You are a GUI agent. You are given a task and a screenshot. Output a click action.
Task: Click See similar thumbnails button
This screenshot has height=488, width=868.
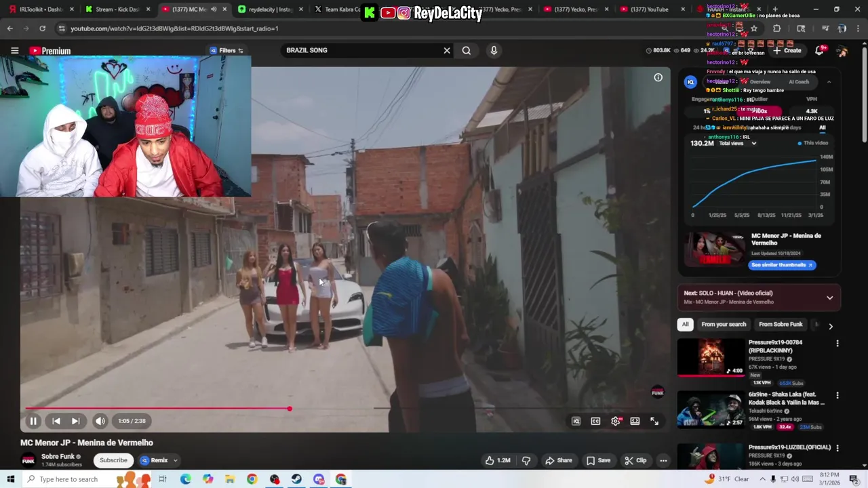pos(782,265)
